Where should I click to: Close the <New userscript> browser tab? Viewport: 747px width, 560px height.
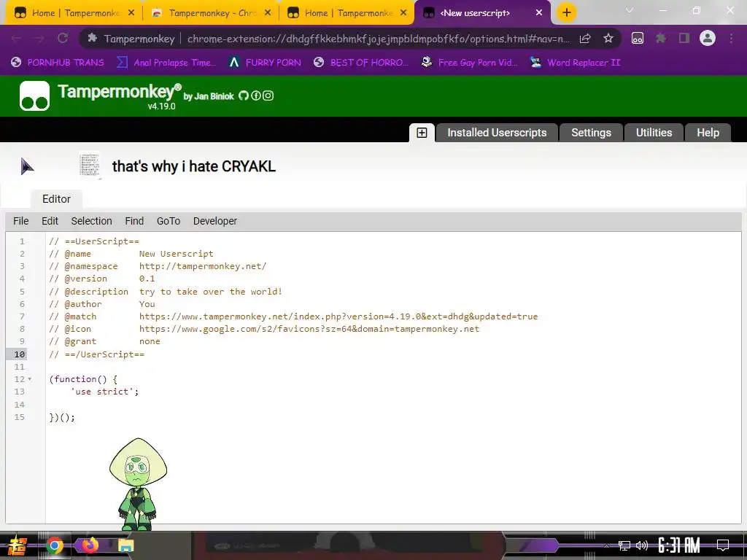pos(539,13)
